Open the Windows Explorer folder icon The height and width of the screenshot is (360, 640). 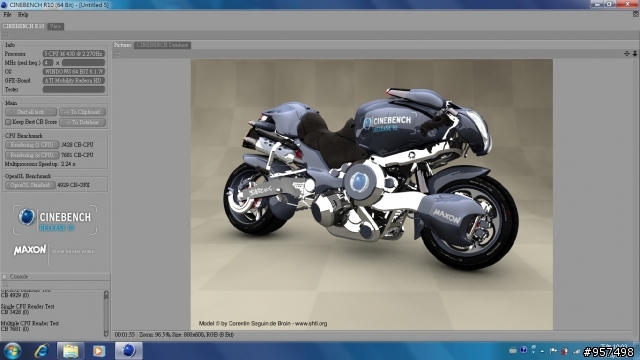coord(70,351)
